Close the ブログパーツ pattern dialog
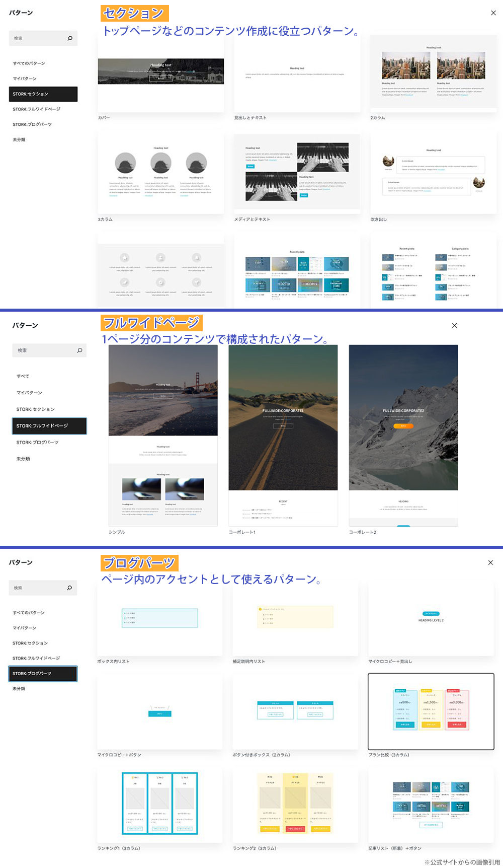This screenshot has width=503, height=868. click(x=490, y=562)
